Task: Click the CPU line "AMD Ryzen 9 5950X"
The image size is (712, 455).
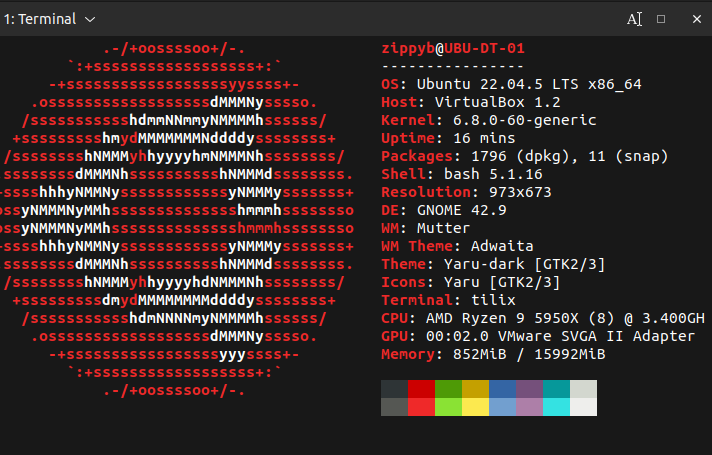Action: pos(502,318)
